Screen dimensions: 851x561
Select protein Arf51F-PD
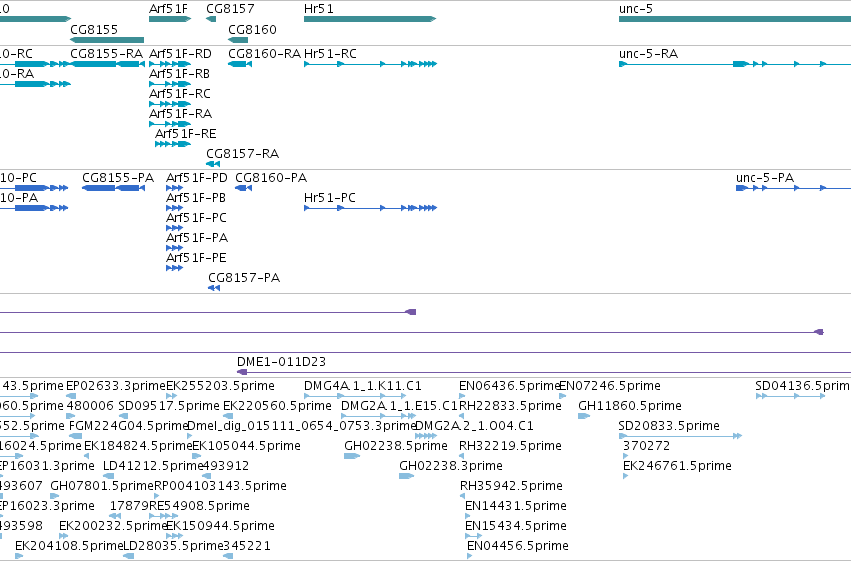click(196, 178)
